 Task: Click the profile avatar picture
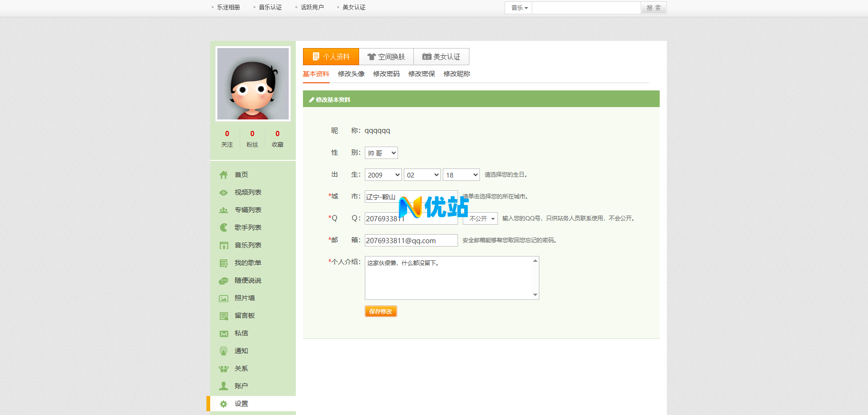[253, 84]
